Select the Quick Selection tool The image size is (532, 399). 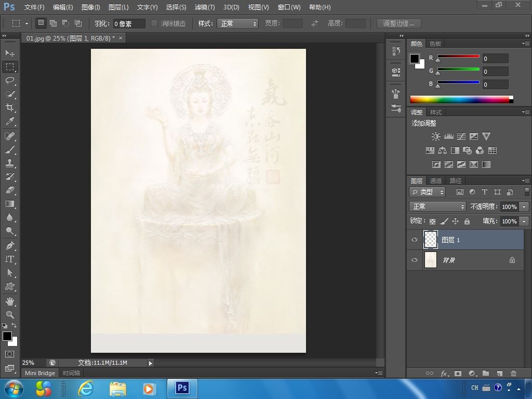click(x=10, y=94)
